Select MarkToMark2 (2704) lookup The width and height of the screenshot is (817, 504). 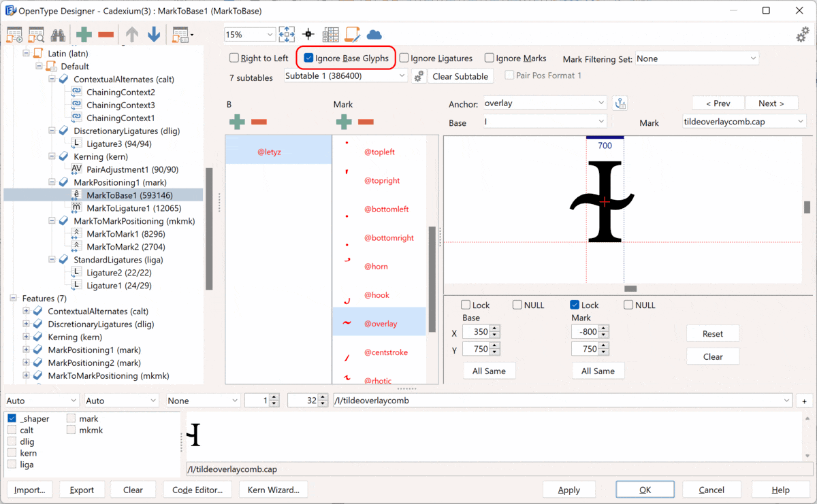click(x=126, y=247)
